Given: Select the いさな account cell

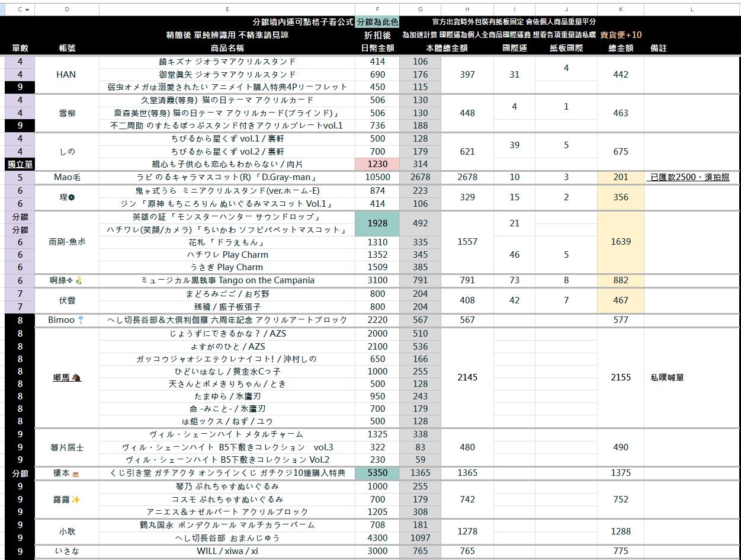Looking at the screenshot, I should pos(67,551).
